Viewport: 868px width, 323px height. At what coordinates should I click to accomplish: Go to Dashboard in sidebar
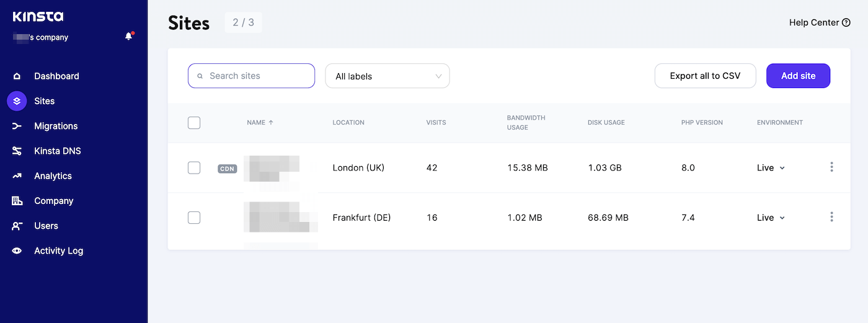point(56,76)
